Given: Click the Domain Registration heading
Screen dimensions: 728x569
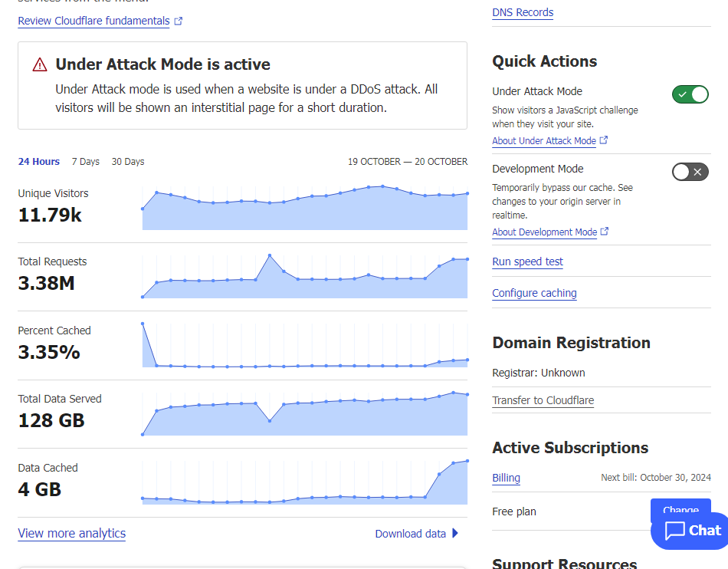Looking at the screenshot, I should point(571,343).
